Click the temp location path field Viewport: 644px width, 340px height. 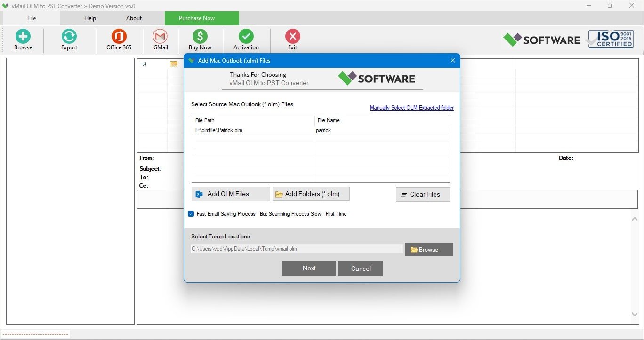(297, 249)
